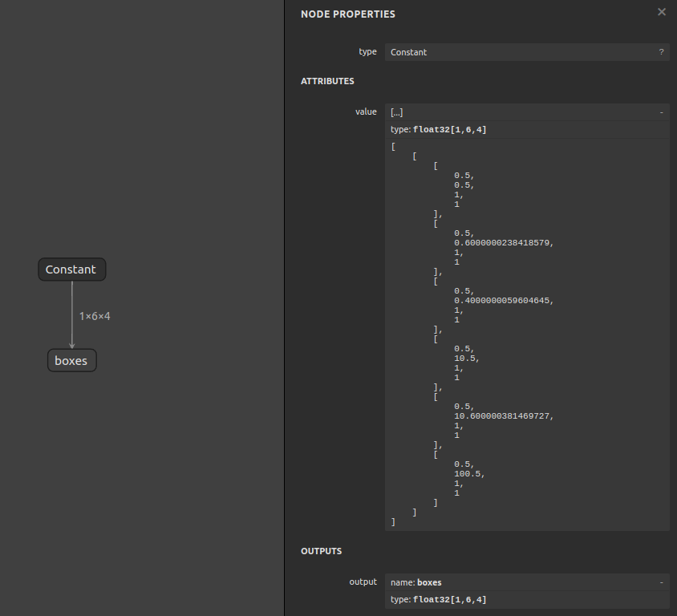The height and width of the screenshot is (616, 677).
Task: Click the 0.6000000238418579 tensor value
Action: 503,243
